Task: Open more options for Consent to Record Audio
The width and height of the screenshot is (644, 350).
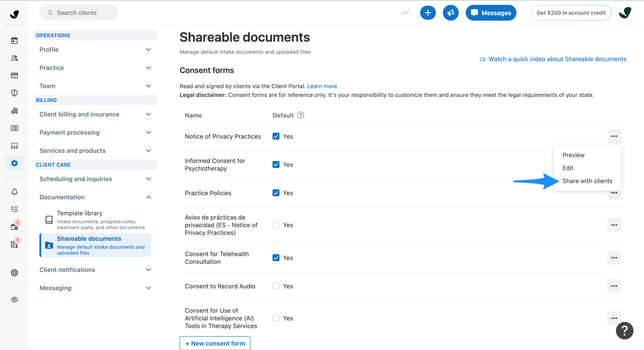Action: (614, 286)
